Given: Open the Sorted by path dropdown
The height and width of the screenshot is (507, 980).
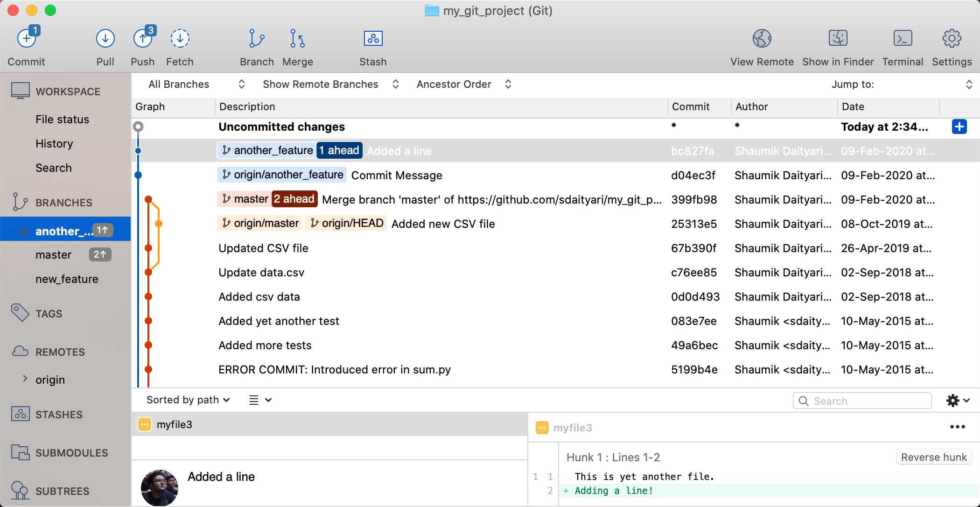Looking at the screenshot, I should (x=188, y=400).
